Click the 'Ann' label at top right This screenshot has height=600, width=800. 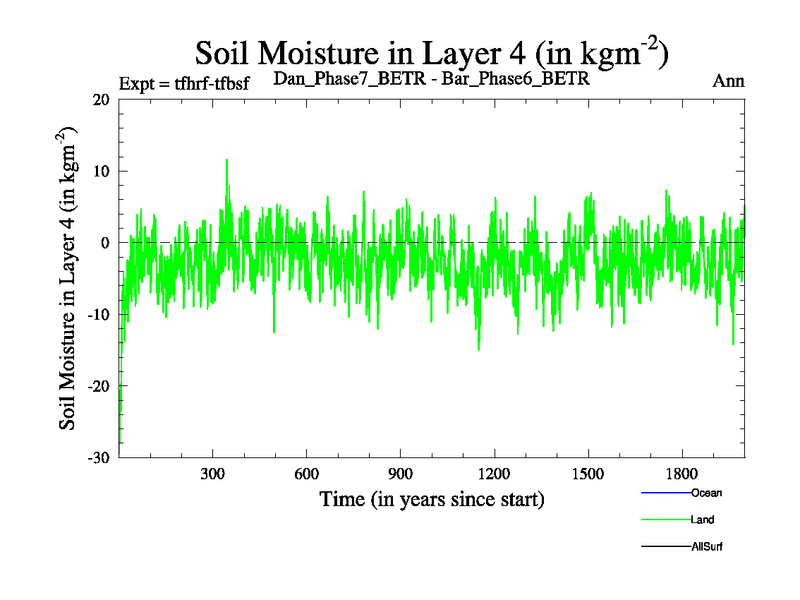tap(728, 81)
